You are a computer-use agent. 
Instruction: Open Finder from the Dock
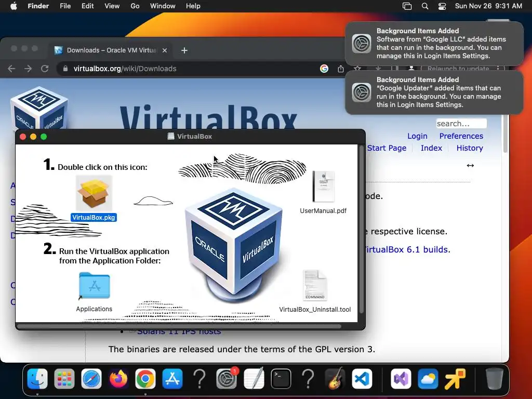[37, 379]
